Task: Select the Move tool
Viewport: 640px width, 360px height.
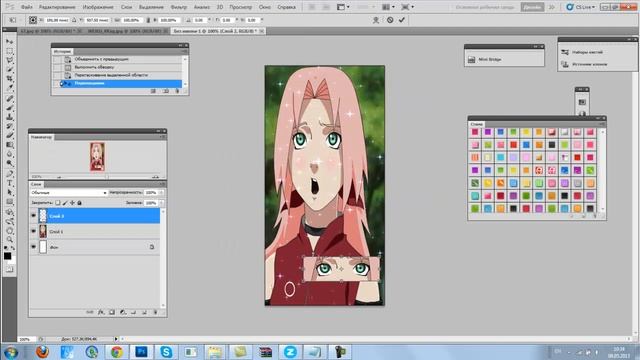Action: [9, 42]
